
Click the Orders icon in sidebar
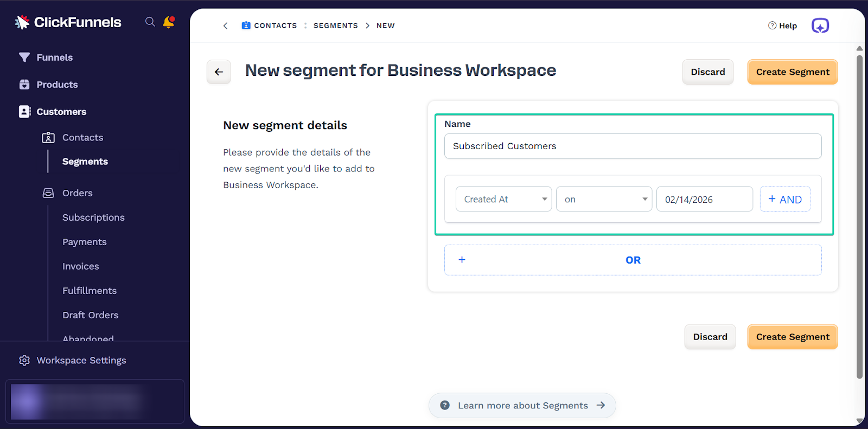pyautogui.click(x=48, y=193)
